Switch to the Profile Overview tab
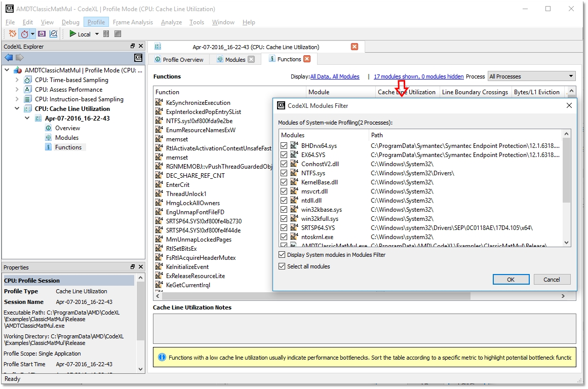 click(179, 59)
